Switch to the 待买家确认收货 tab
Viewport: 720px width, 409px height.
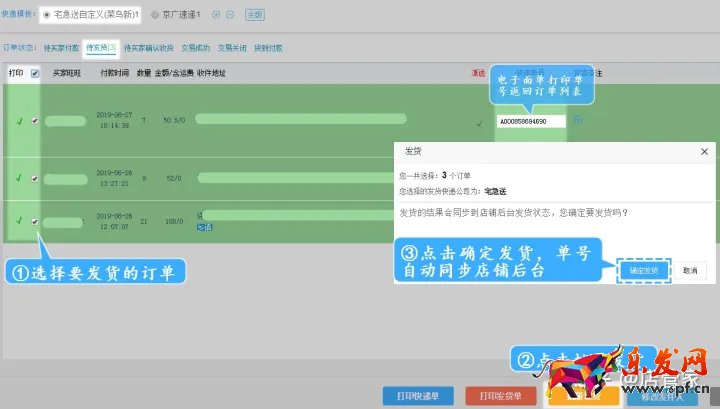tap(149, 47)
